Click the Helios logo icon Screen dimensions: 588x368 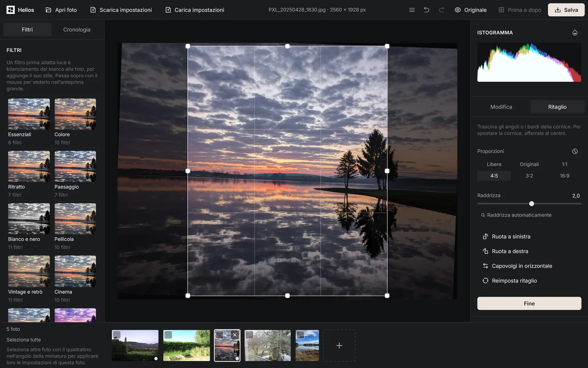click(11, 10)
